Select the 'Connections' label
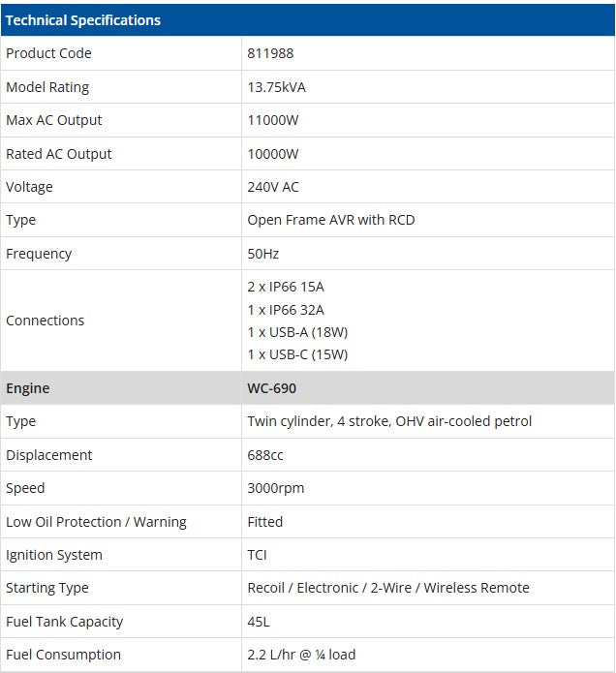This screenshot has height=673, width=616. click(46, 321)
